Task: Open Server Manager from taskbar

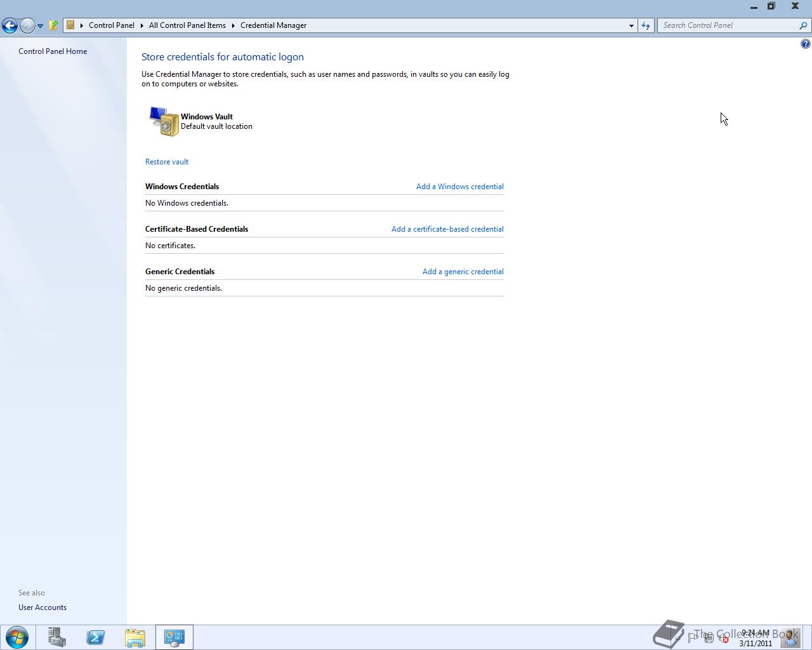Action: [57, 637]
